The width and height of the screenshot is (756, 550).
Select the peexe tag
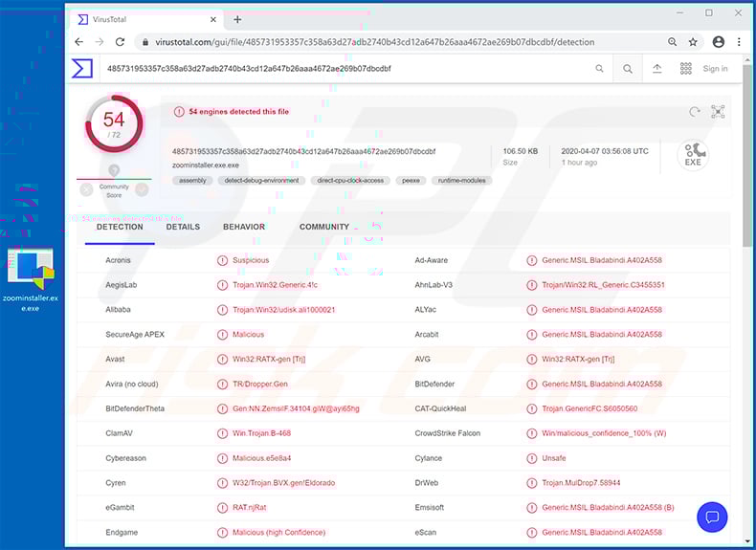[x=411, y=180]
